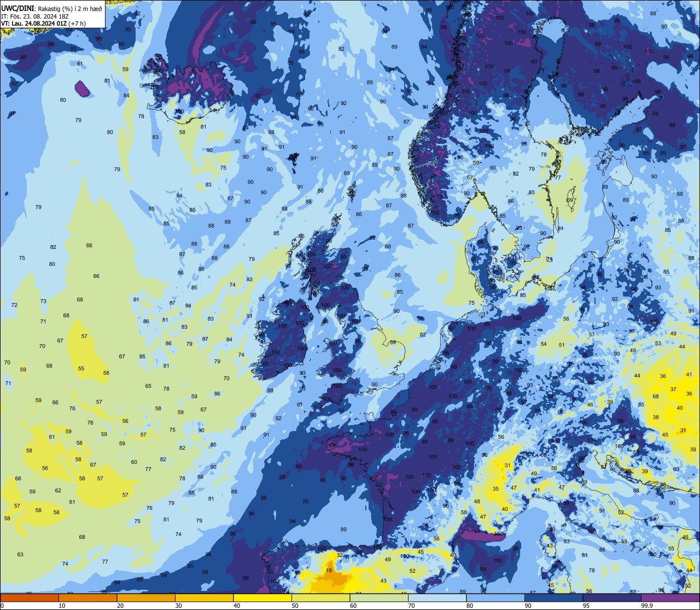Click the 95–99.9% dark navy legend swatch
This screenshot has width=700, height=610.
(x=612, y=598)
